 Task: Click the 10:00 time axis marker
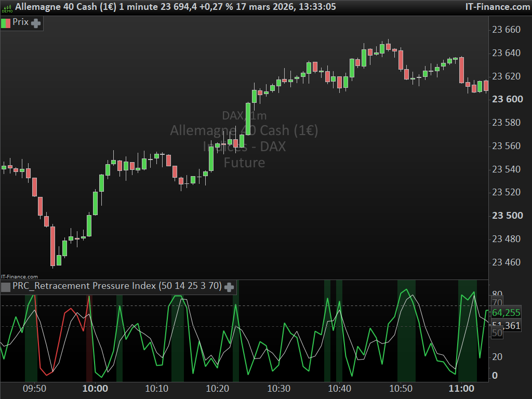pyautogui.click(x=96, y=389)
